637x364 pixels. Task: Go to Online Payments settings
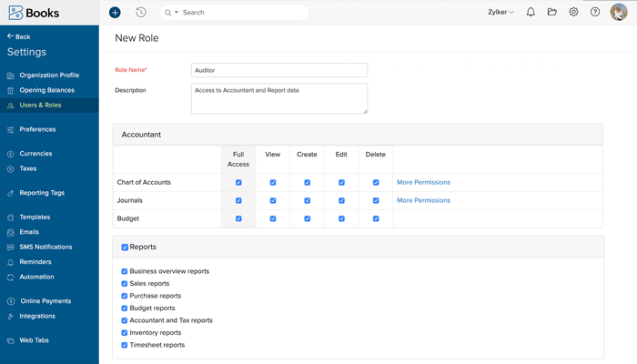[45, 301]
